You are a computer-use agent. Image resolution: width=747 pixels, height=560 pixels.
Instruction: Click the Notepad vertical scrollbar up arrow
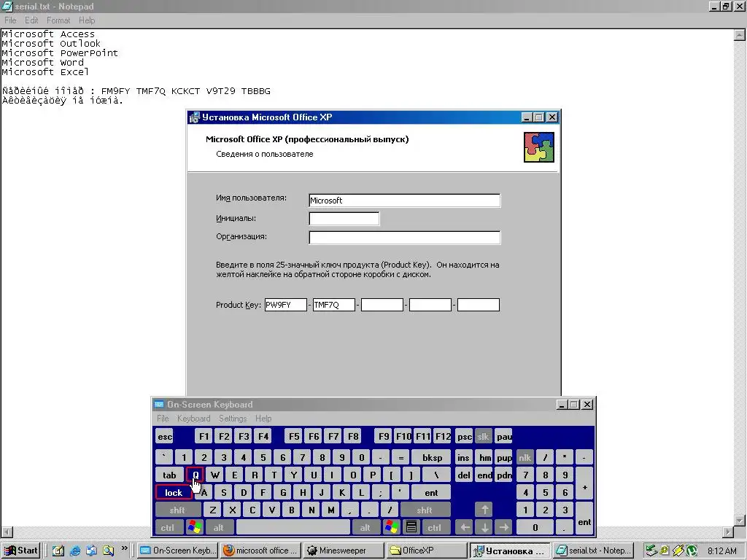[x=739, y=34]
